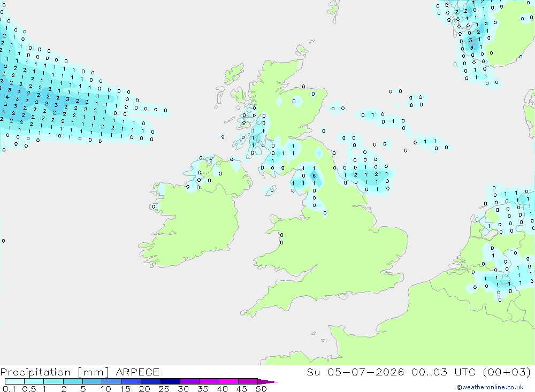Pick the 0.5–1 mm legend color box
Screen dimensions: 535x392
34,381
